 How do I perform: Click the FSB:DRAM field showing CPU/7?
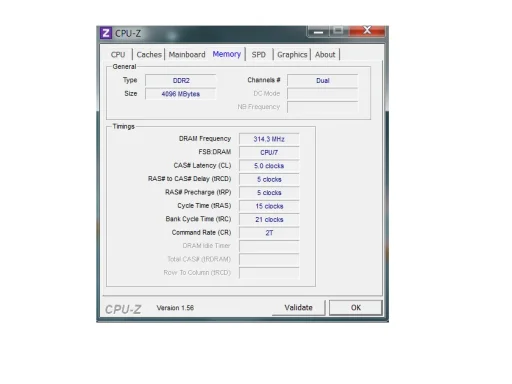pos(269,152)
